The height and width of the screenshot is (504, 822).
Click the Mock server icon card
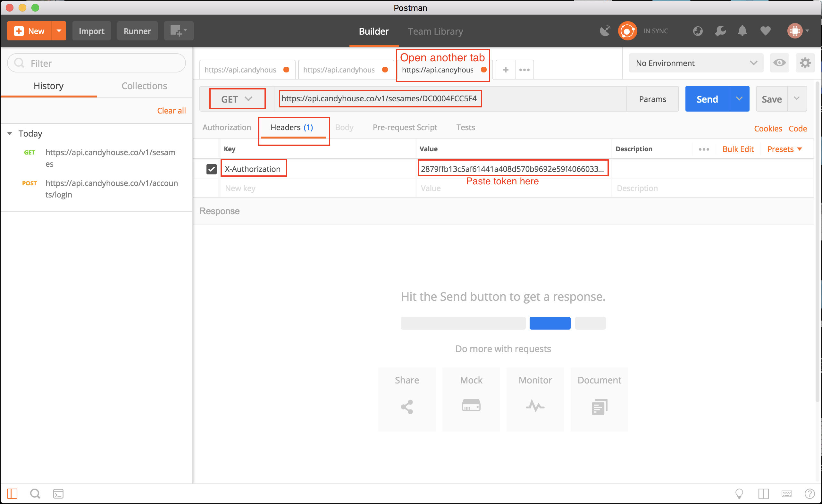click(471, 399)
